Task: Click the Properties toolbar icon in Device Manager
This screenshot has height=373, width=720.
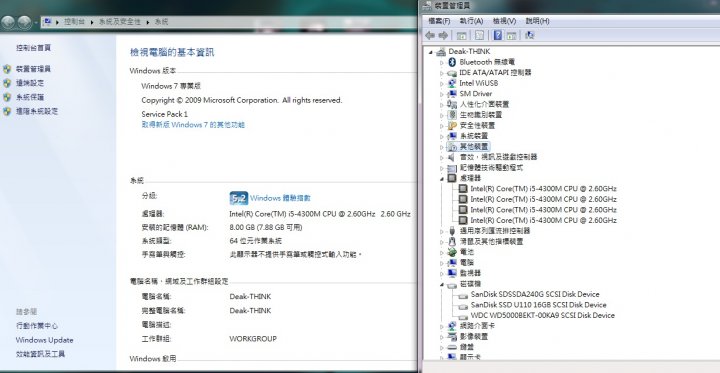Action: (x=479, y=35)
